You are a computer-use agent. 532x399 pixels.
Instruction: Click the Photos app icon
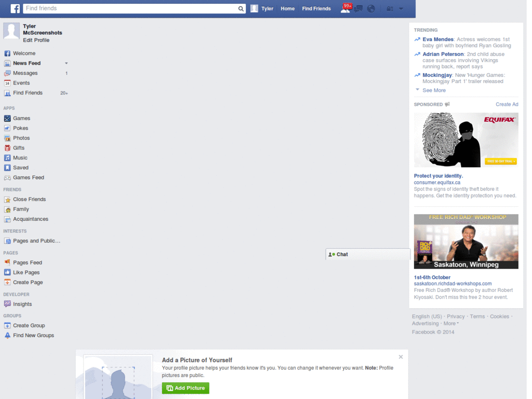(7, 138)
